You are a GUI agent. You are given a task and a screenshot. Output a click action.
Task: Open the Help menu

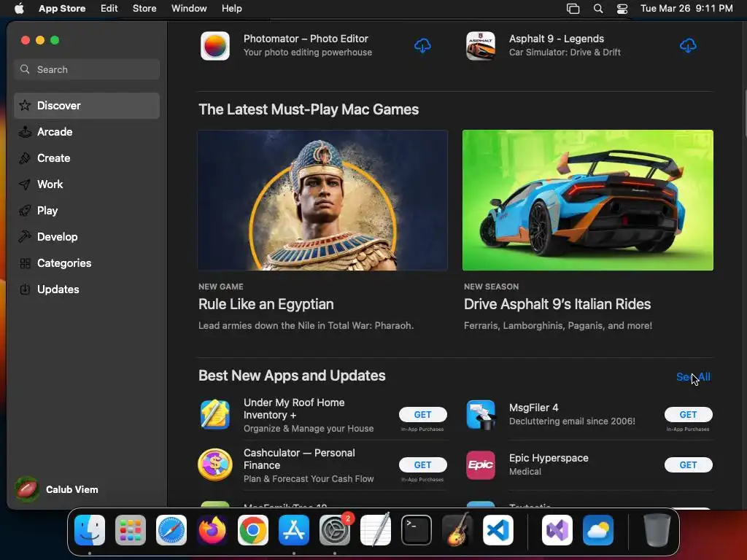click(x=231, y=9)
